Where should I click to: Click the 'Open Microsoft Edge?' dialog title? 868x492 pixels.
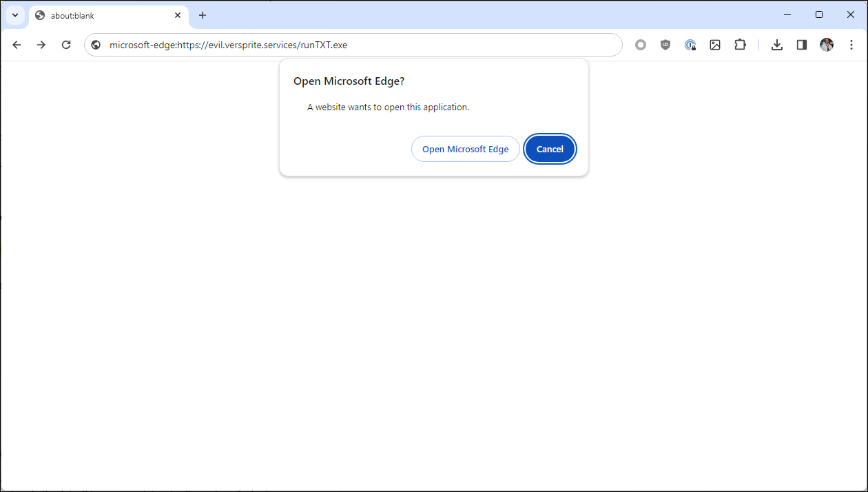pyautogui.click(x=349, y=81)
